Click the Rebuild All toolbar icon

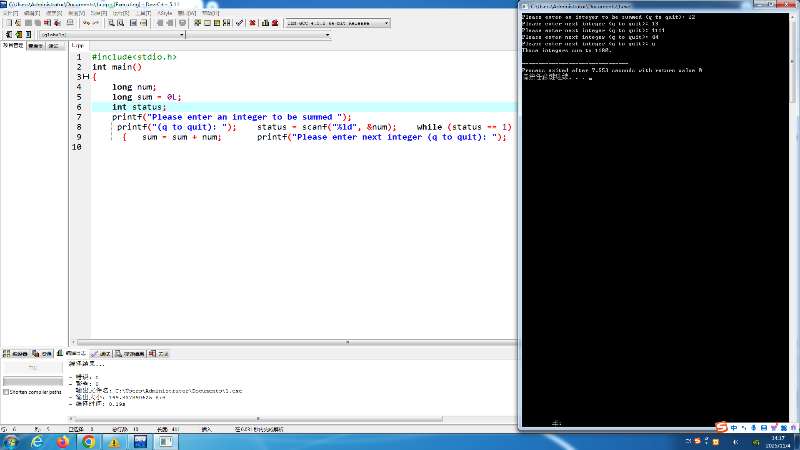point(227,23)
